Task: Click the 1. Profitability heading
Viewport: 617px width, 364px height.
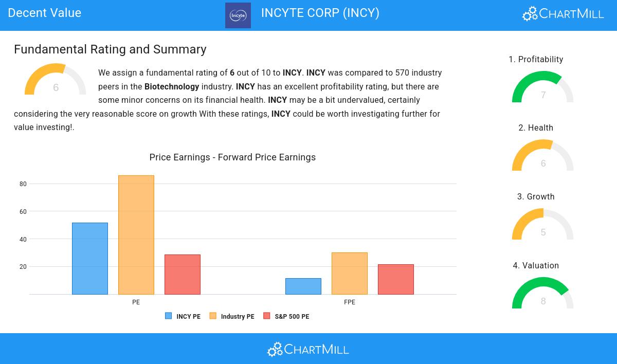Action: click(x=536, y=60)
